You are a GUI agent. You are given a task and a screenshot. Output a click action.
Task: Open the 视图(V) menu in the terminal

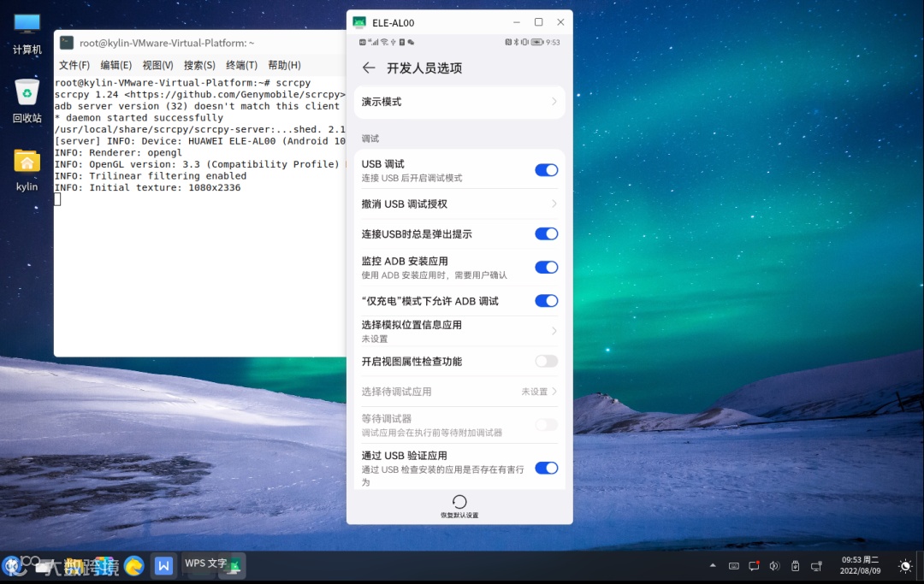tap(158, 65)
